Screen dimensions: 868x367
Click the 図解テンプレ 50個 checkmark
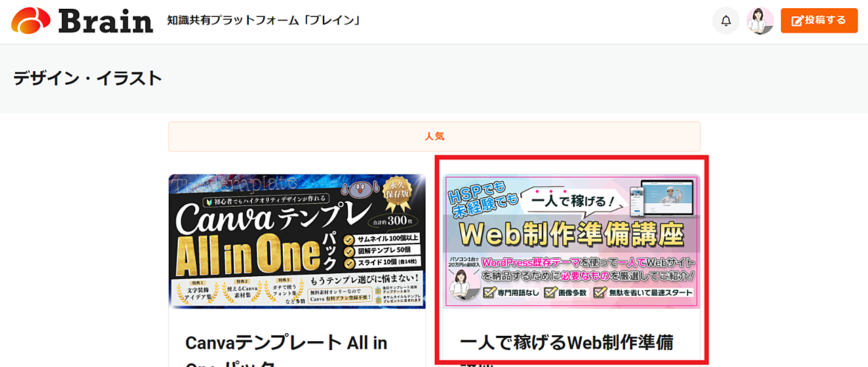click(x=349, y=250)
